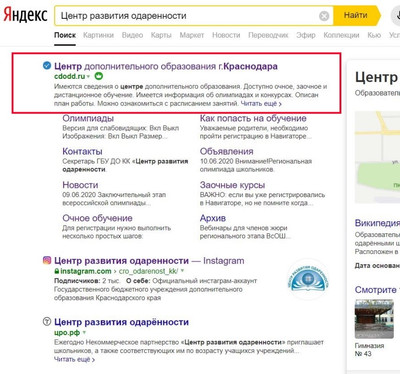Viewport: 400px width, 374px height.
Task: Open the dropdown arrow beside цро.рф
Action: pyautogui.click(x=84, y=332)
